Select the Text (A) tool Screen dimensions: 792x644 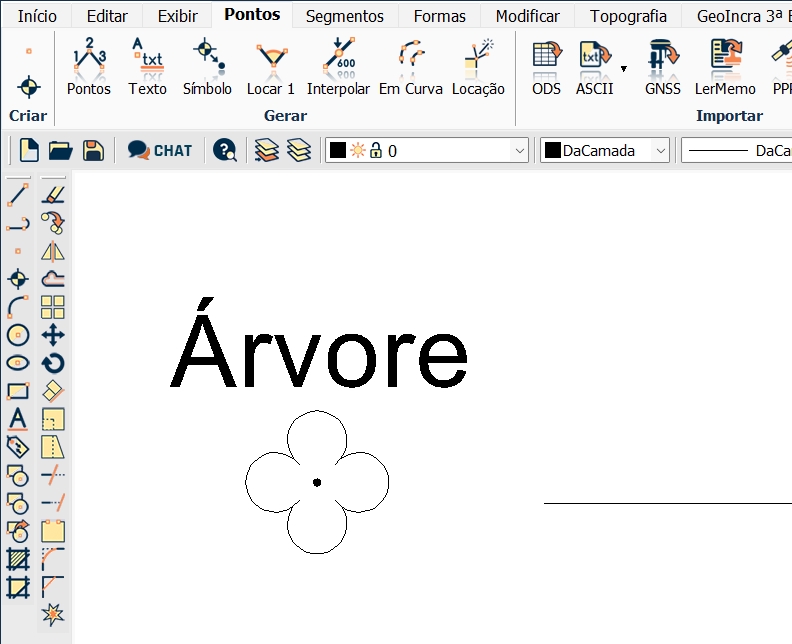[18, 419]
